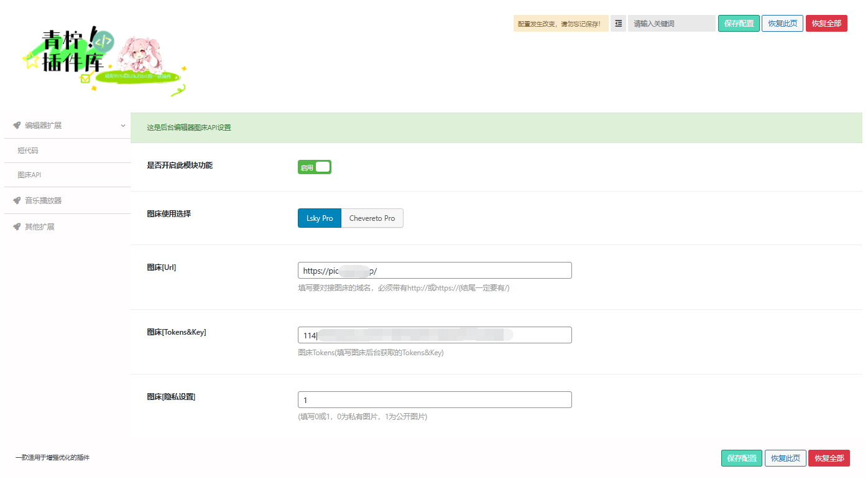
Task: Click the top 恢复全部 button
Action: [826, 24]
